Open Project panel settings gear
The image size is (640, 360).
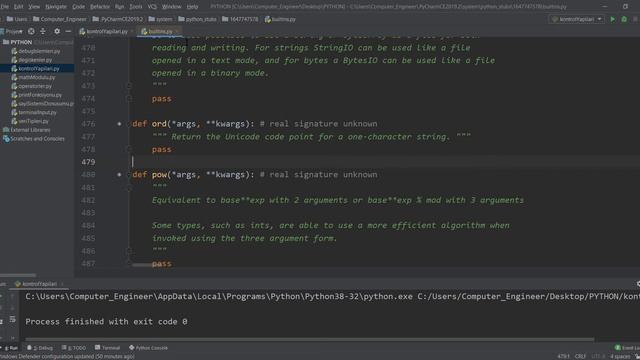tap(57, 31)
